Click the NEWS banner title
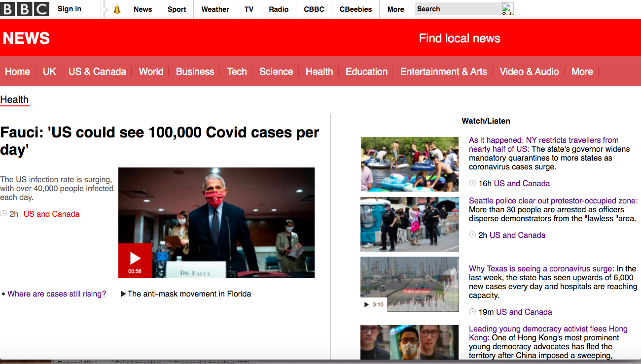 point(27,38)
